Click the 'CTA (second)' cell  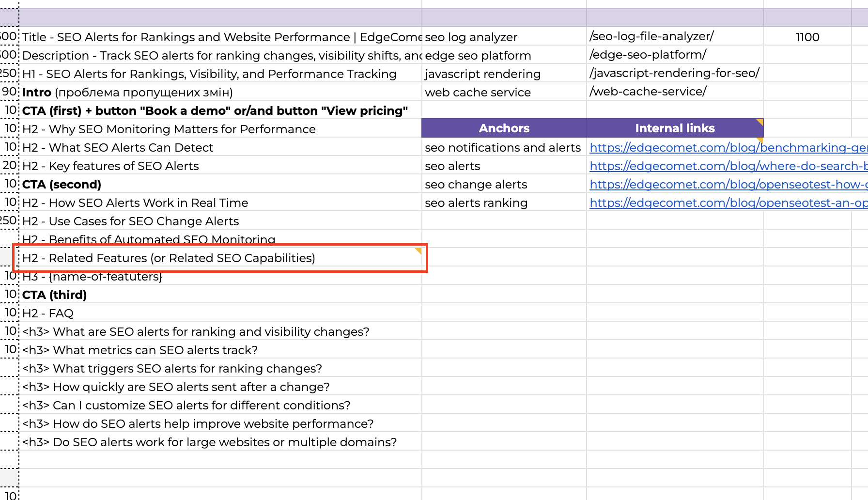pos(220,184)
